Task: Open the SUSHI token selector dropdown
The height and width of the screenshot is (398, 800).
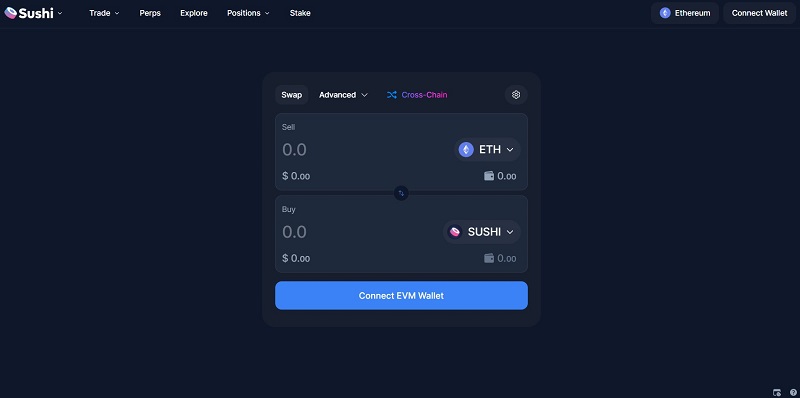Action: tap(482, 232)
